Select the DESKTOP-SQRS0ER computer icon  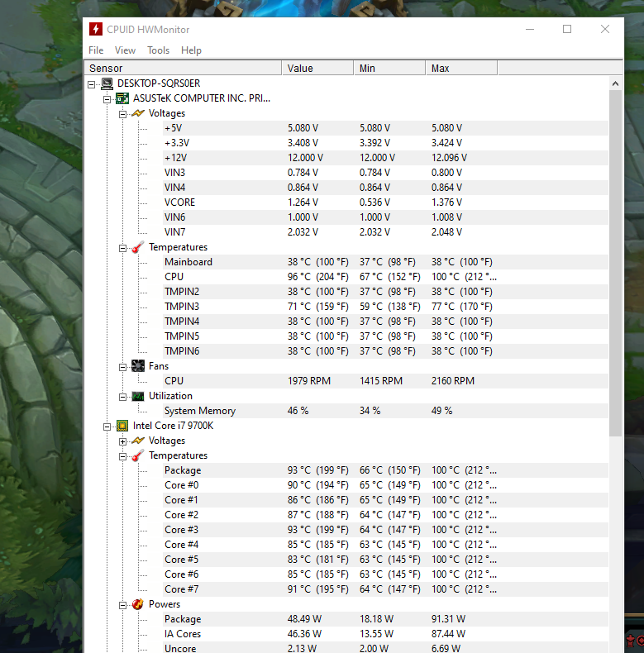(x=107, y=83)
